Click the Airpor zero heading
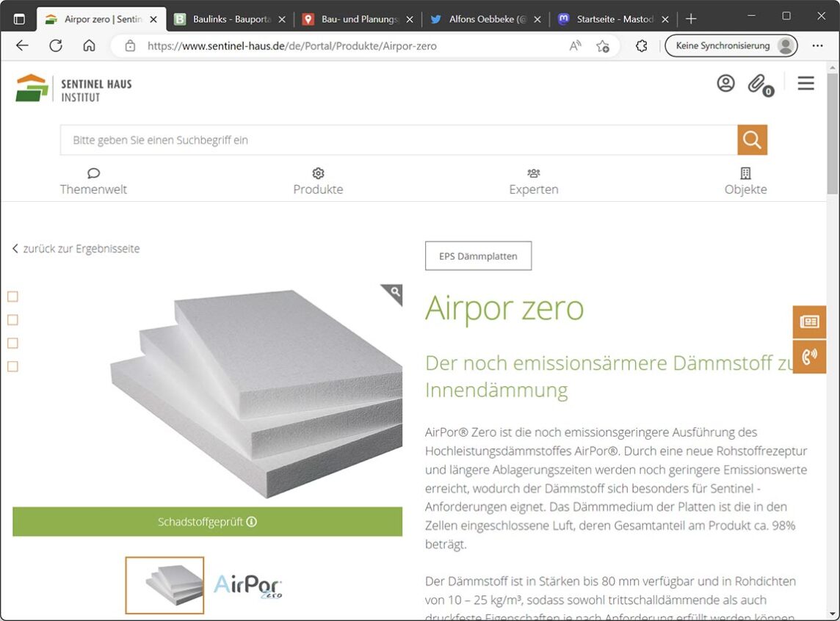 click(x=504, y=308)
